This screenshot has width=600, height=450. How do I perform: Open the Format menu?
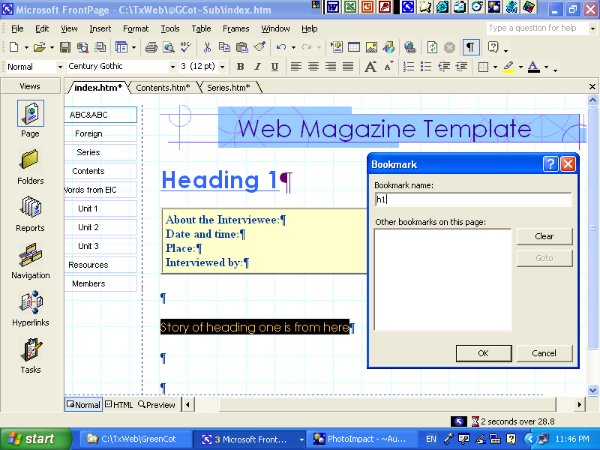click(x=135, y=29)
